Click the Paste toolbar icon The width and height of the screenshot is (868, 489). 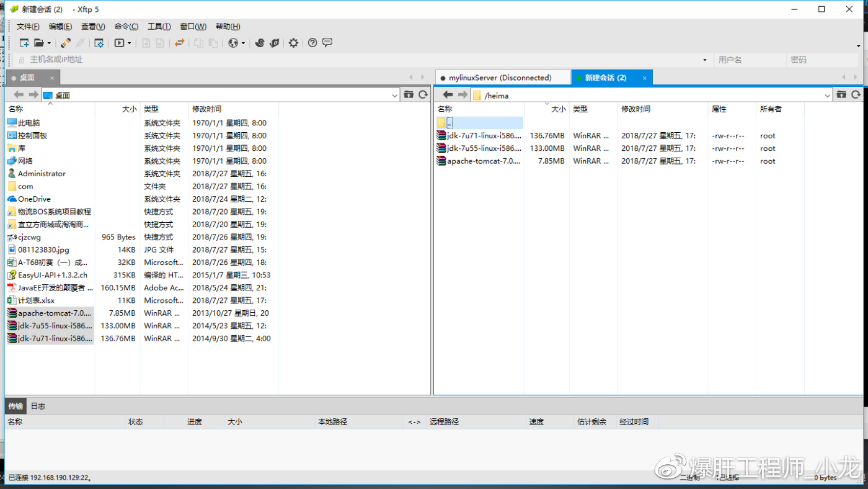[213, 43]
